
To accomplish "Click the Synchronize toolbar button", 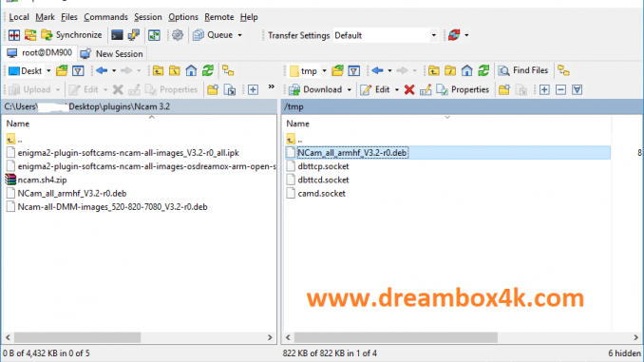I will click(71, 35).
